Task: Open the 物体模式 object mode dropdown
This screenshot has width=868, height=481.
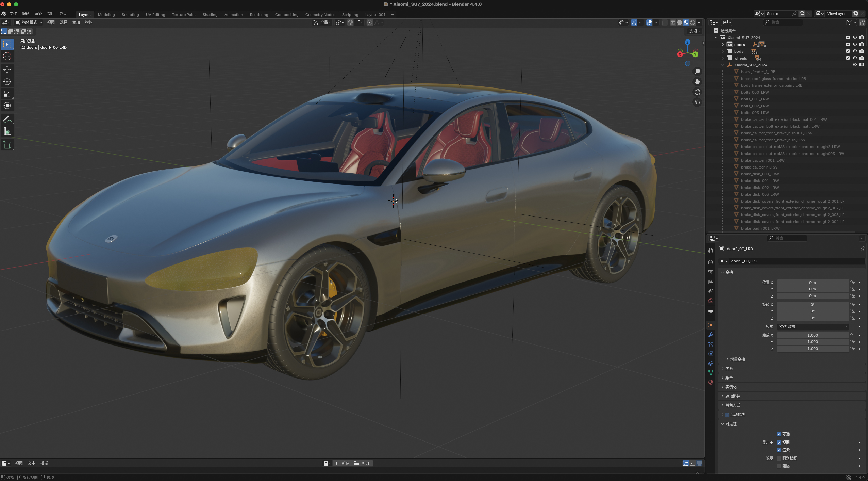Action: click(x=29, y=22)
